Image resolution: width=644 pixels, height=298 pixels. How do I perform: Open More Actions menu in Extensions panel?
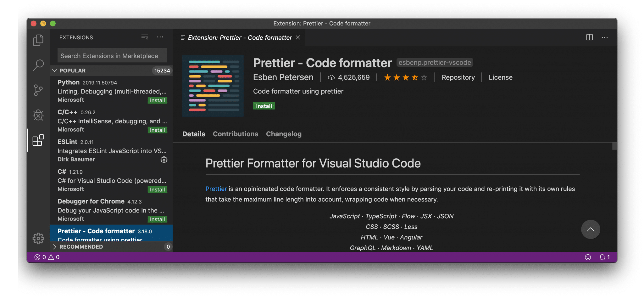click(160, 37)
